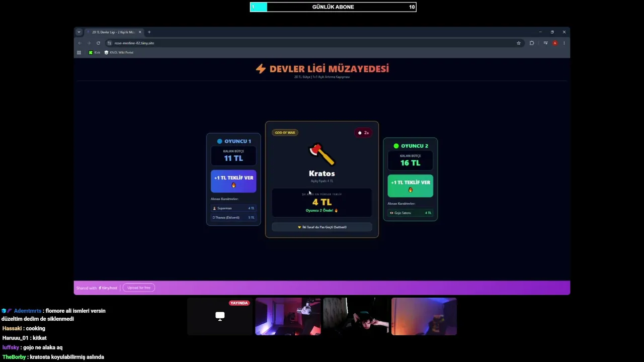This screenshot has height=362, width=644.
Task: Click chat username luffsky
Action: coord(11,347)
